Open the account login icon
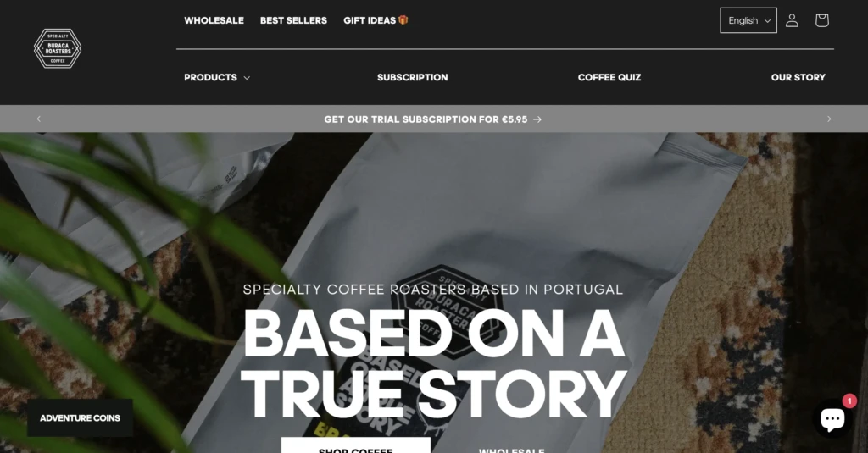The width and height of the screenshot is (868, 453). tap(792, 20)
